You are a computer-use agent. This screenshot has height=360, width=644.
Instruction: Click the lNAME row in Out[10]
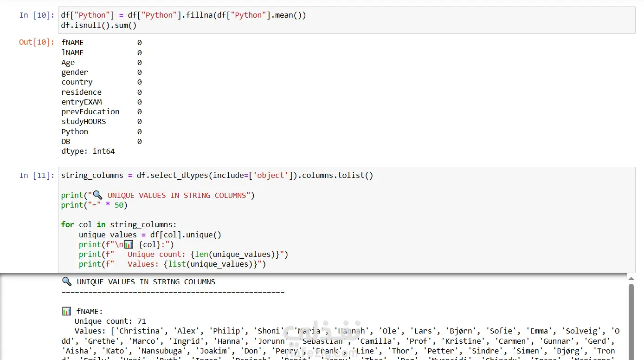click(102, 53)
